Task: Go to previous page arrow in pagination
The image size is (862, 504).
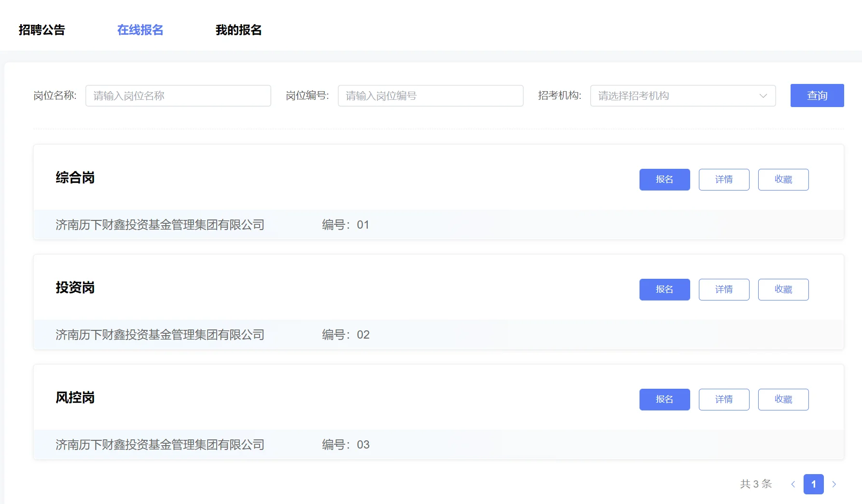Action: click(793, 484)
